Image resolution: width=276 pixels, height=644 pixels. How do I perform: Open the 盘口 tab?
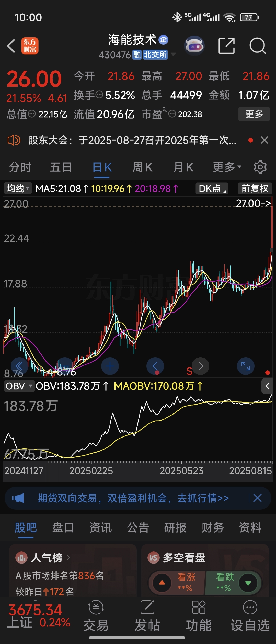coord(63,527)
